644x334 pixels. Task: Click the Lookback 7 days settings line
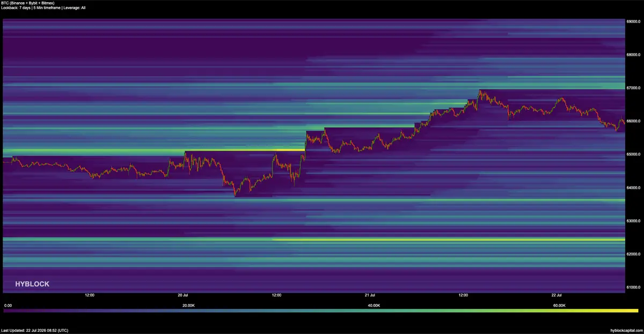point(43,8)
